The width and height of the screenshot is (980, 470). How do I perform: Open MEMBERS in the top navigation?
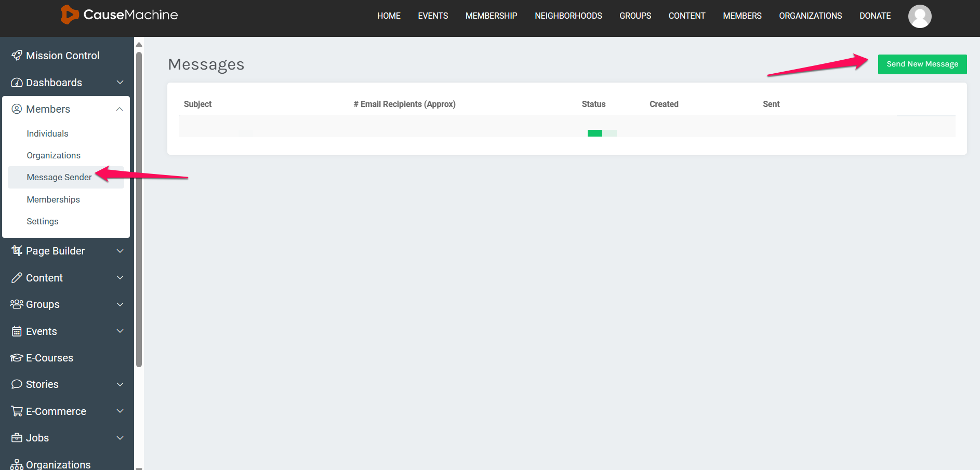(742, 16)
